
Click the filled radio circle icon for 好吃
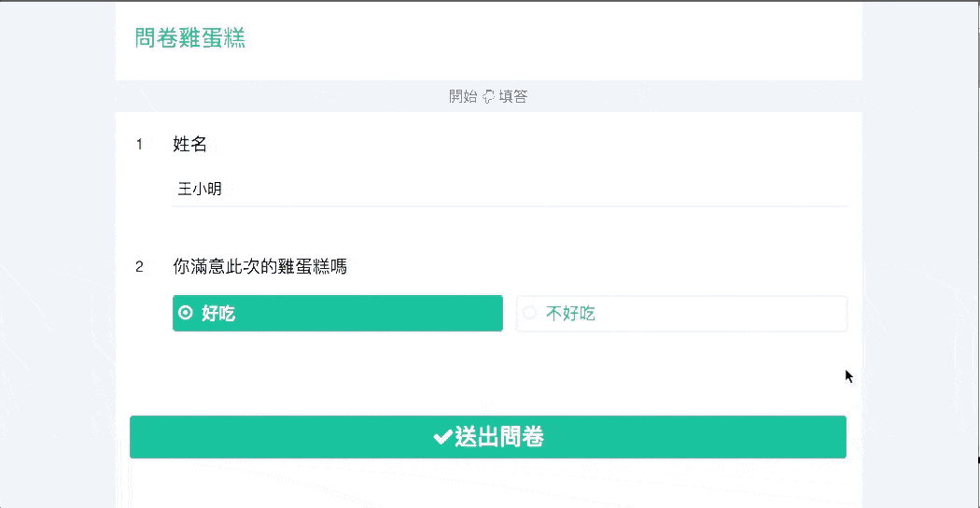[186, 312]
